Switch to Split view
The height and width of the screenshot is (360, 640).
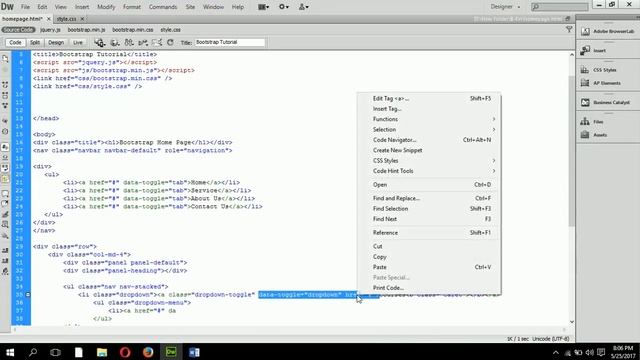(35, 42)
